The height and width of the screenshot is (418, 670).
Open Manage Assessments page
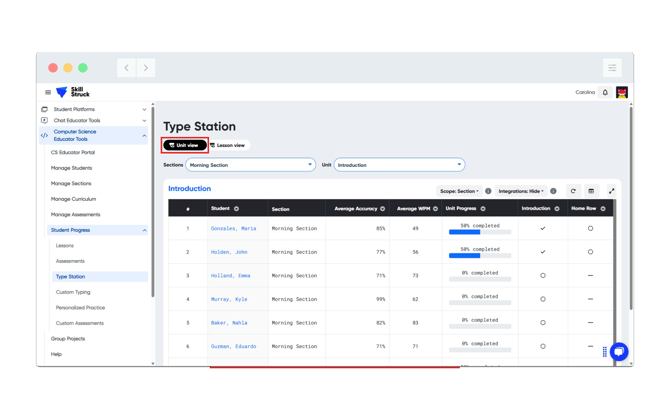pyautogui.click(x=75, y=215)
